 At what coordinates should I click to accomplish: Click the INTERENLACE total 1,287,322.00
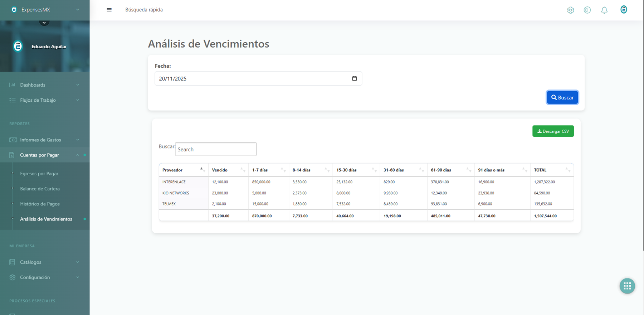[545, 182]
